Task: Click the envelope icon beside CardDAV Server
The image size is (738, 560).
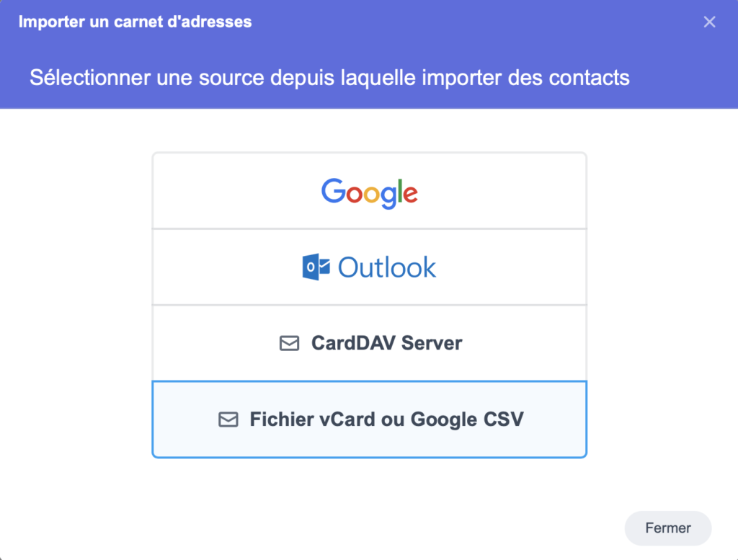Action: [x=289, y=343]
